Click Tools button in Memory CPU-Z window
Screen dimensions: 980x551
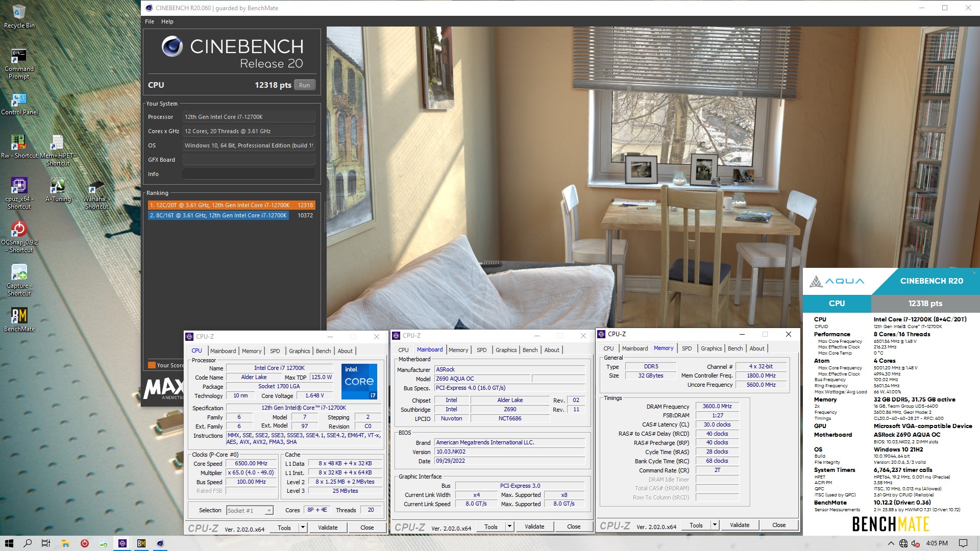(696, 525)
